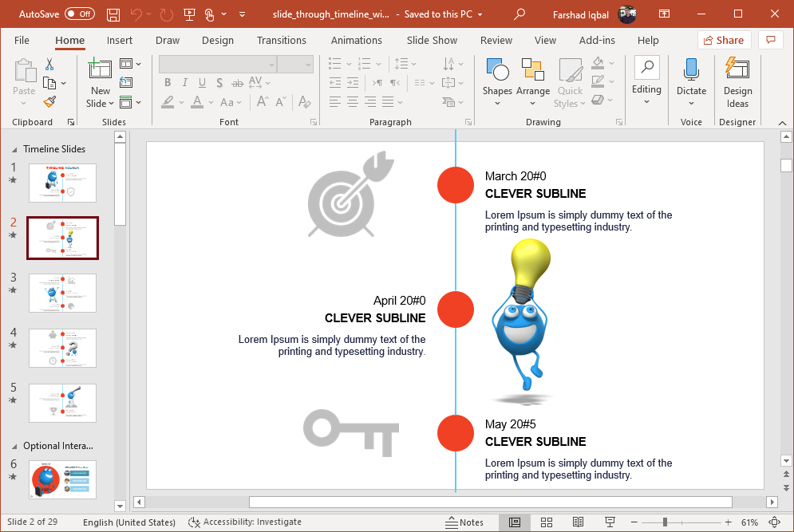Open the Font Color dropdown arrow
This screenshot has width=794, height=532.
click(x=211, y=102)
